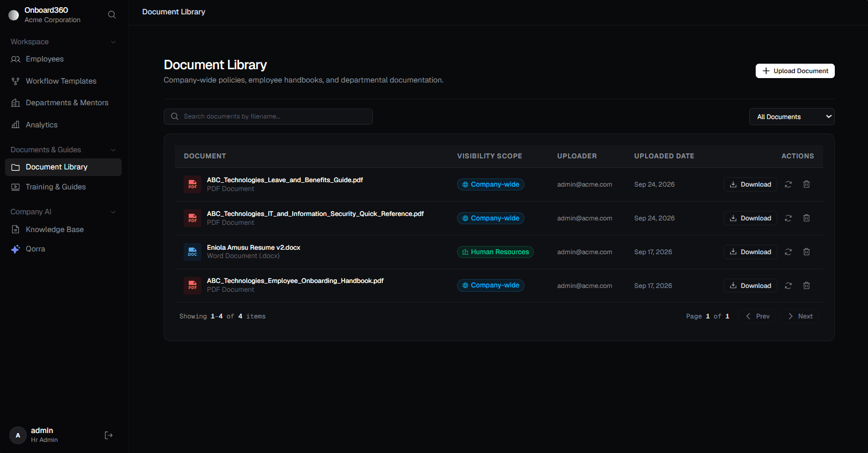This screenshot has width=868, height=453.
Task: Click the admin avatar badge
Action: (x=18, y=435)
